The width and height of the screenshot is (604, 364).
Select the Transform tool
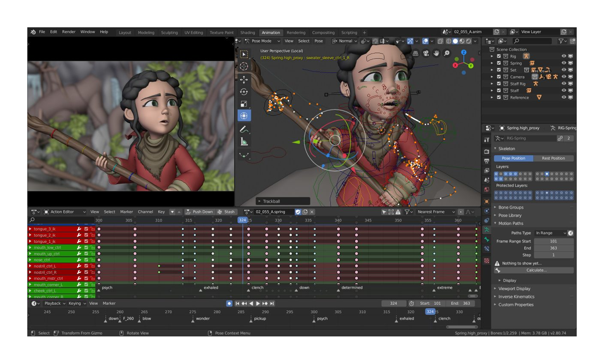[244, 116]
